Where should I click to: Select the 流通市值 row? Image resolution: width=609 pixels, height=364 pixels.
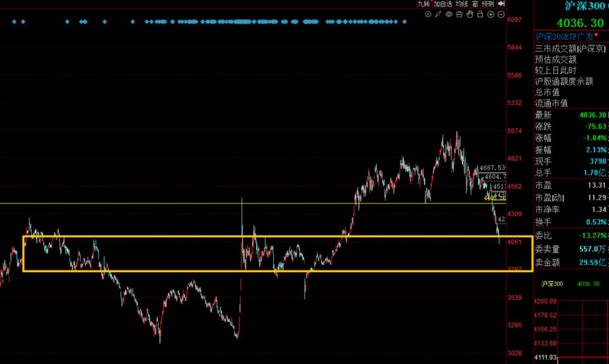tap(551, 103)
